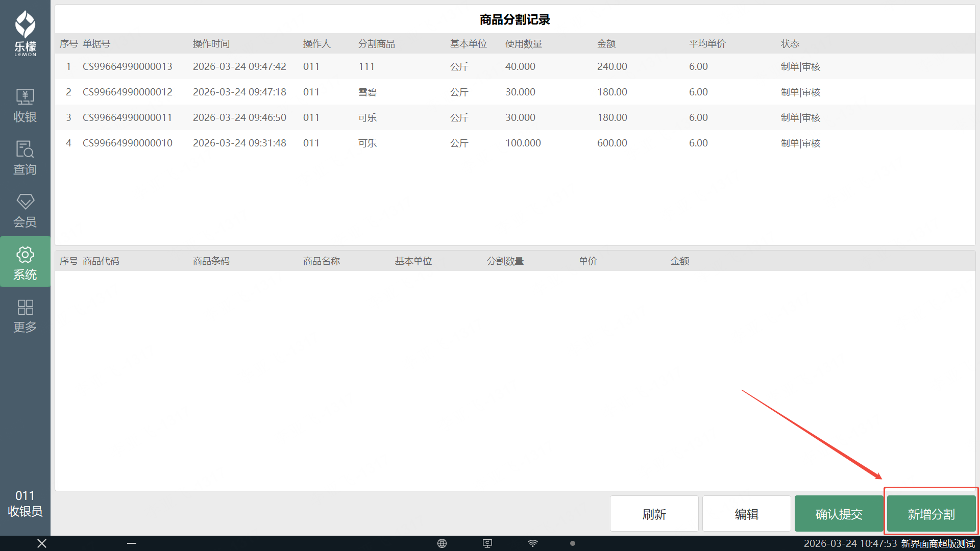Click the 单据号 column header
This screenshot has width=980, height=551.
pyautogui.click(x=96, y=44)
